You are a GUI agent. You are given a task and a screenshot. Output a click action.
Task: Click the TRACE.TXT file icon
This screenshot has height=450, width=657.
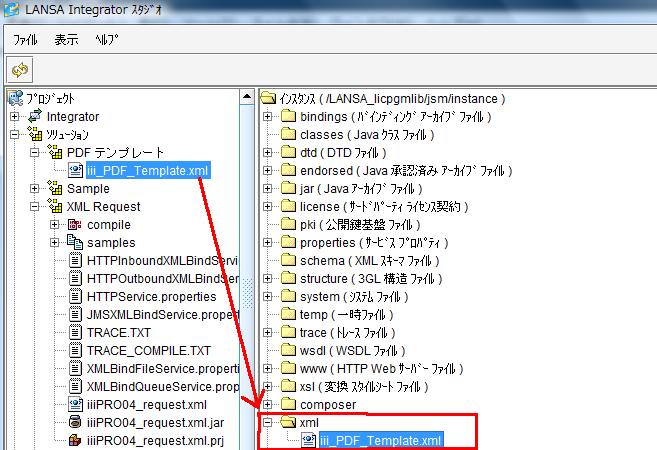click(x=75, y=333)
